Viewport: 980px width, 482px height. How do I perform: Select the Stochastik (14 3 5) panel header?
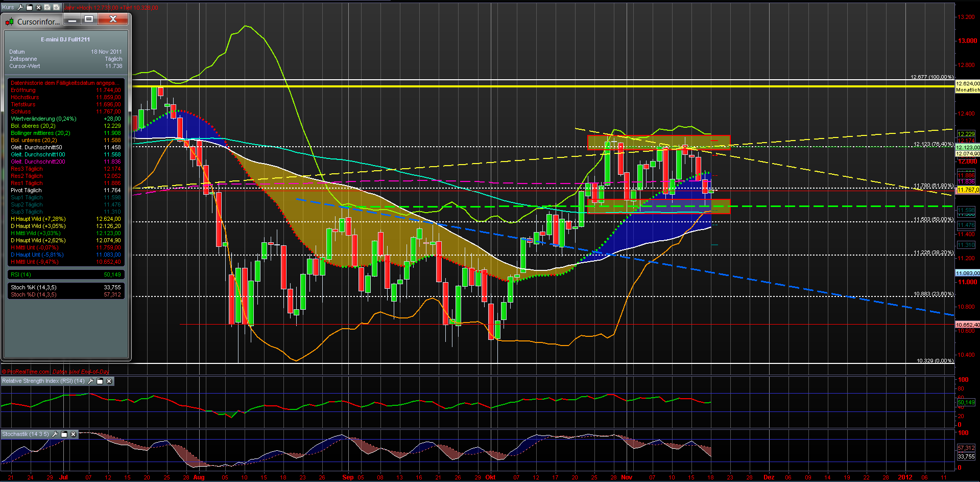[26, 434]
